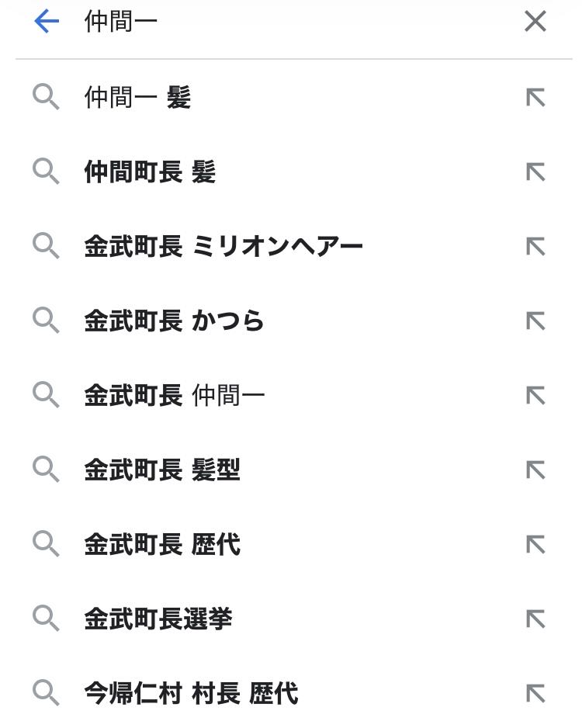Select suggestion 金武町長選挙
This screenshot has width=582, height=728.
click(158, 619)
